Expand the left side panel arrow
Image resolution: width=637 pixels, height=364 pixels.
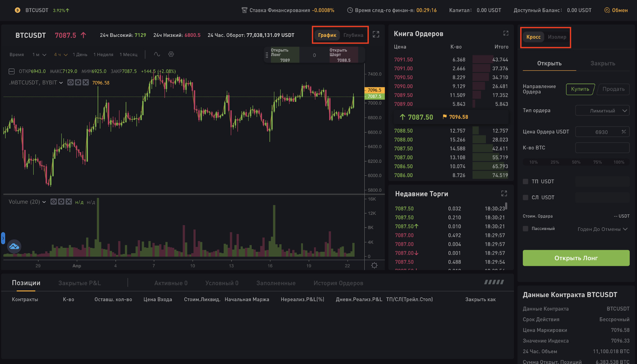coord(3,238)
